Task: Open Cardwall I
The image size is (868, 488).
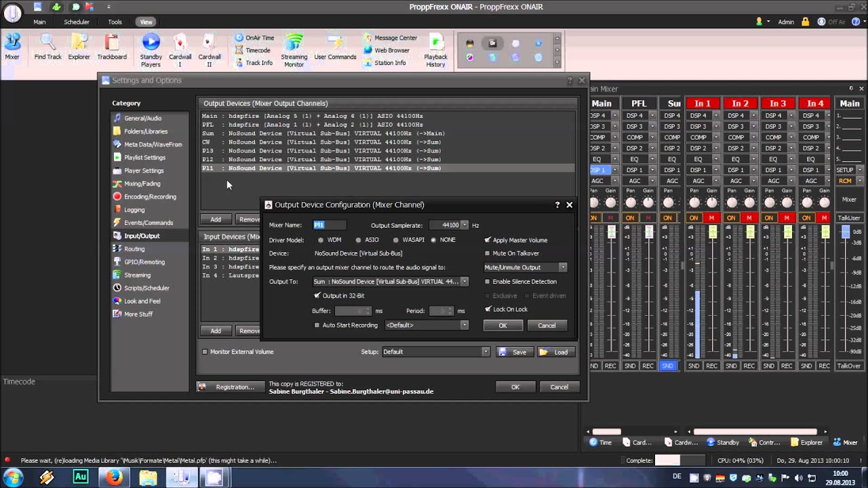Action: coord(180,51)
